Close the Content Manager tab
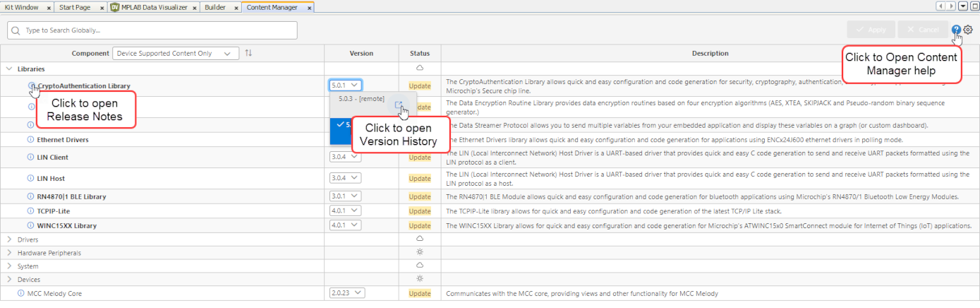This screenshot has height=308, width=980. coord(310,7)
